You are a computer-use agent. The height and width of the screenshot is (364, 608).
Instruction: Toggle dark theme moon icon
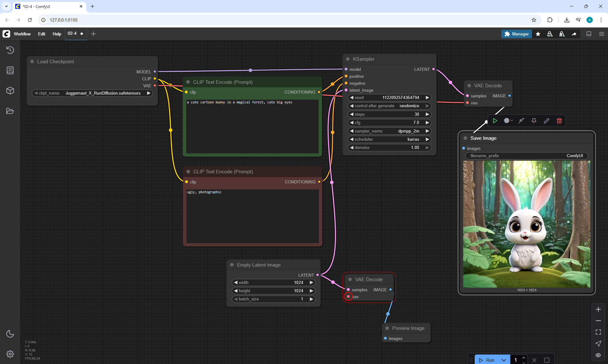coord(10,334)
